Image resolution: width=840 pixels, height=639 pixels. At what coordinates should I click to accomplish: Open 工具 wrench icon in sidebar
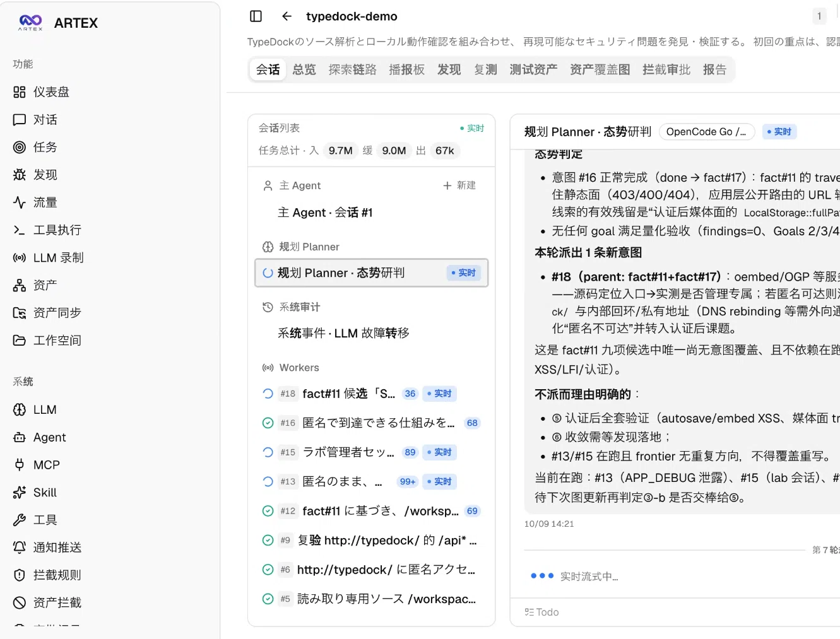[x=20, y=520]
